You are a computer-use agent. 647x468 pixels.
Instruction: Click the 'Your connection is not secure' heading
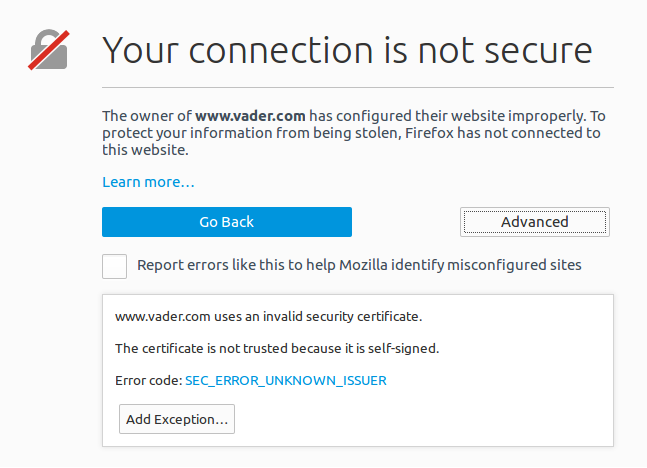347,50
